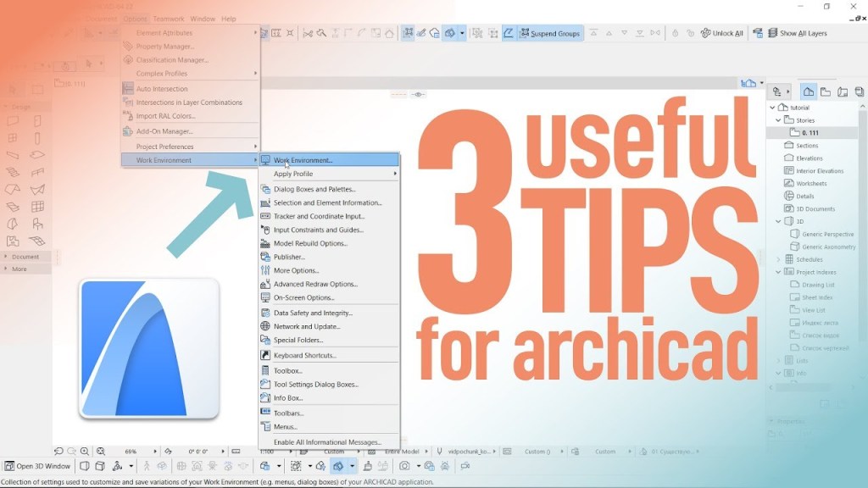Expand Schedules in the Navigator tree

tap(778, 259)
